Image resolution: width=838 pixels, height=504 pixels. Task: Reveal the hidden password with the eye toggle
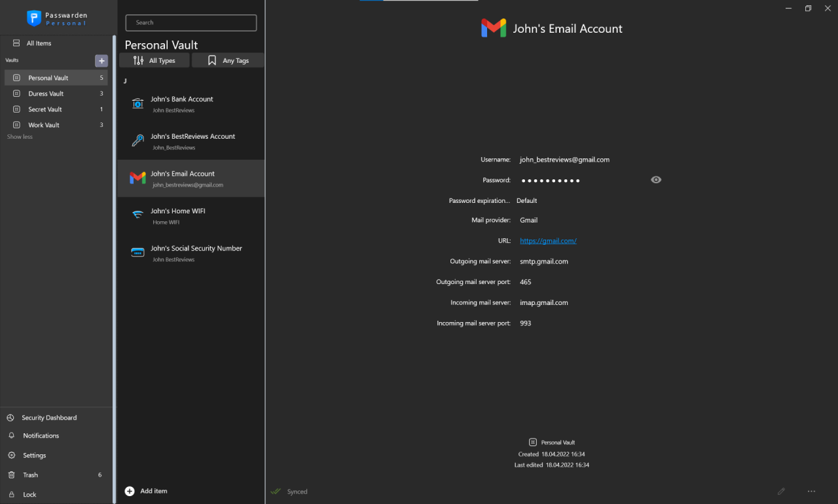coord(655,179)
